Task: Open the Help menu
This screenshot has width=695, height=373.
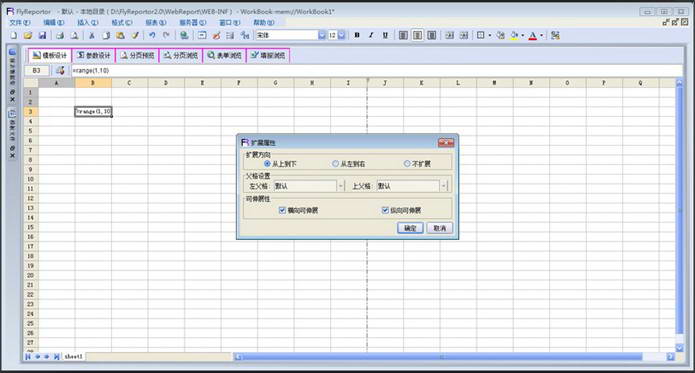Action: 264,22
